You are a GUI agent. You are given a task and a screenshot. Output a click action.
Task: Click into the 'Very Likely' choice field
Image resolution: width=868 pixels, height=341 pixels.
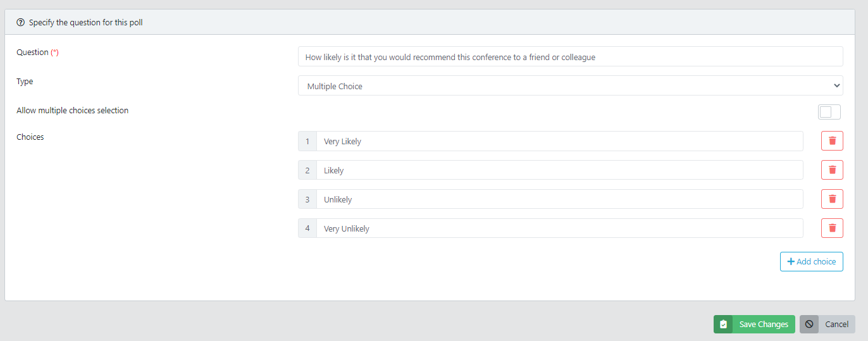(559, 141)
